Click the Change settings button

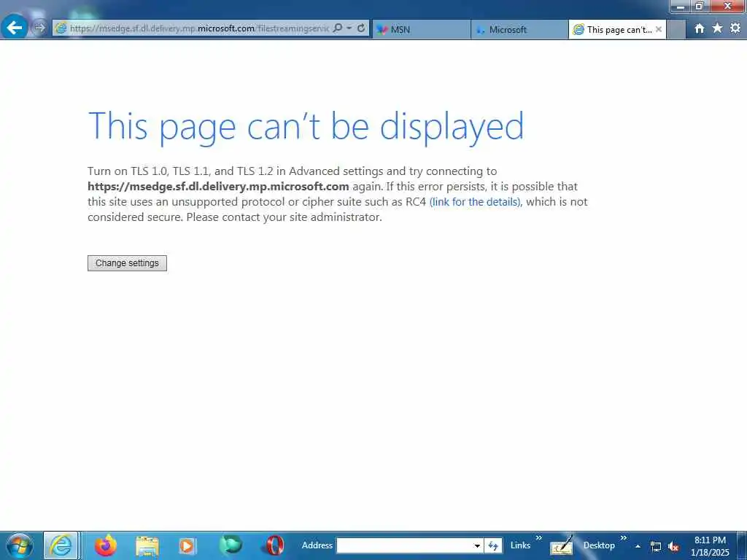tap(127, 263)
